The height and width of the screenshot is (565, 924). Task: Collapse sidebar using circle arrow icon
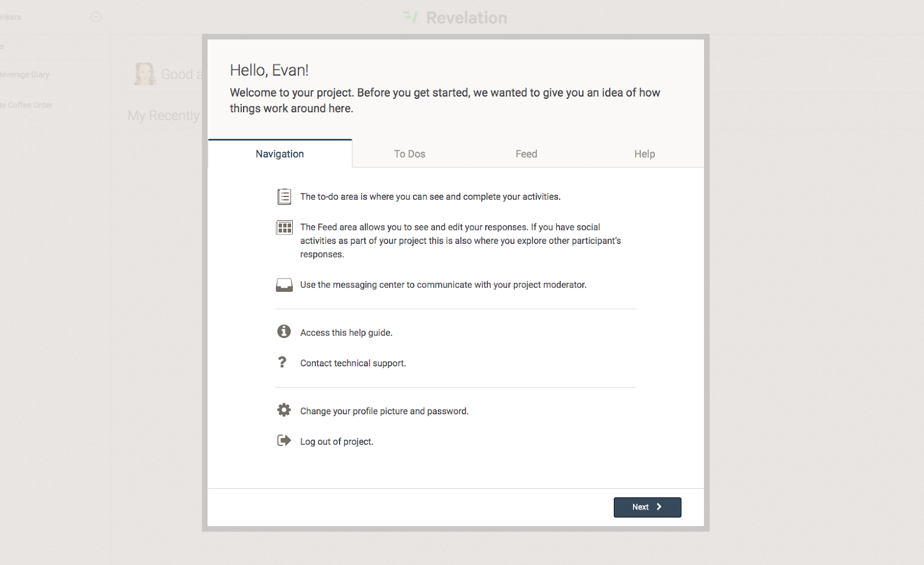pos(96,17)
